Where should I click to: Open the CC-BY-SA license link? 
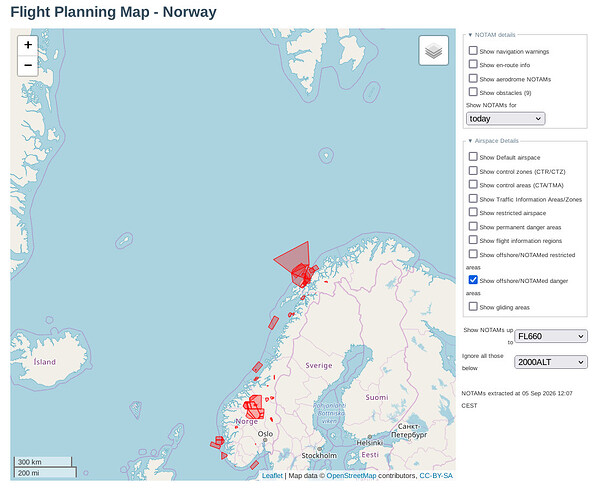click(x=436, y=476)
